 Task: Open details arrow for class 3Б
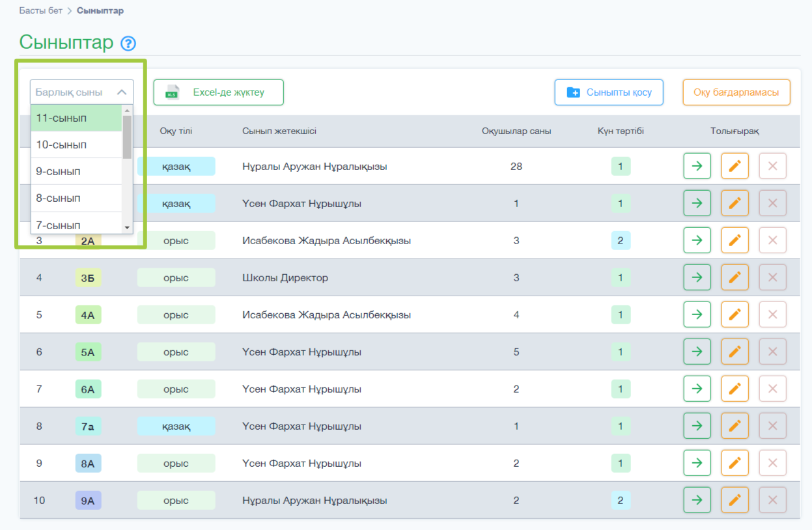click(697, 277)
